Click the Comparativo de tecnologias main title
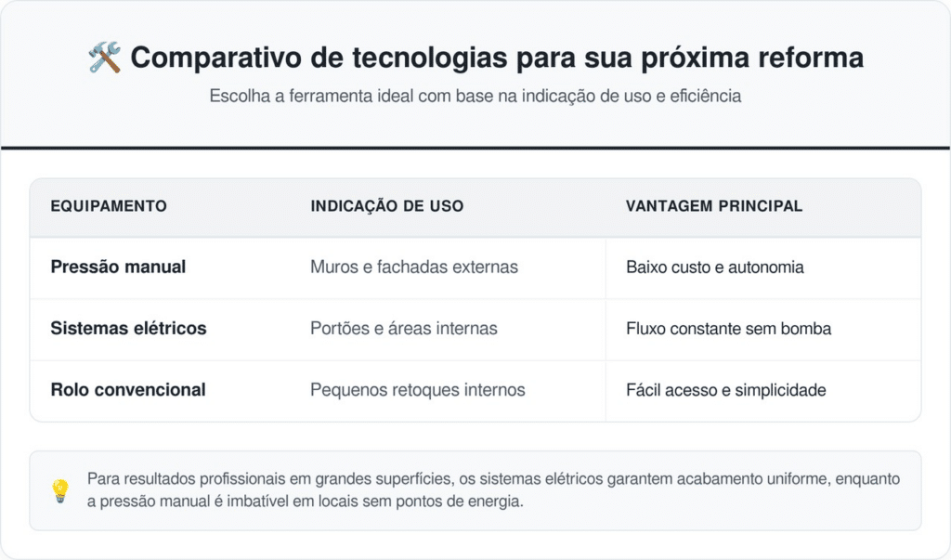 click(497, 59)
